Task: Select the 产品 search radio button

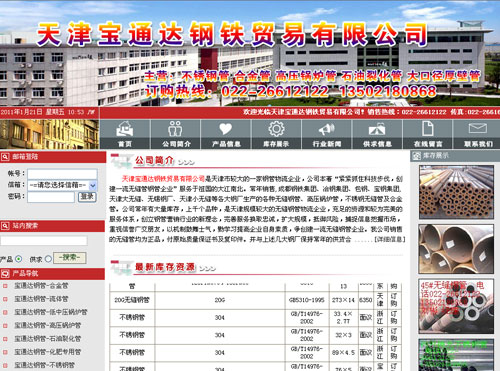Action: pyautogui.click(x=18, y=259)
